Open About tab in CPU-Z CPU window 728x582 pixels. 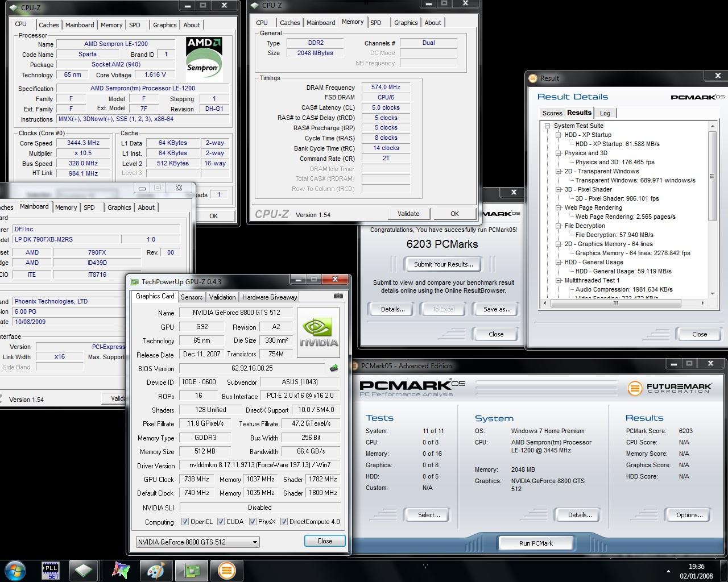click(x=192, y=25)
